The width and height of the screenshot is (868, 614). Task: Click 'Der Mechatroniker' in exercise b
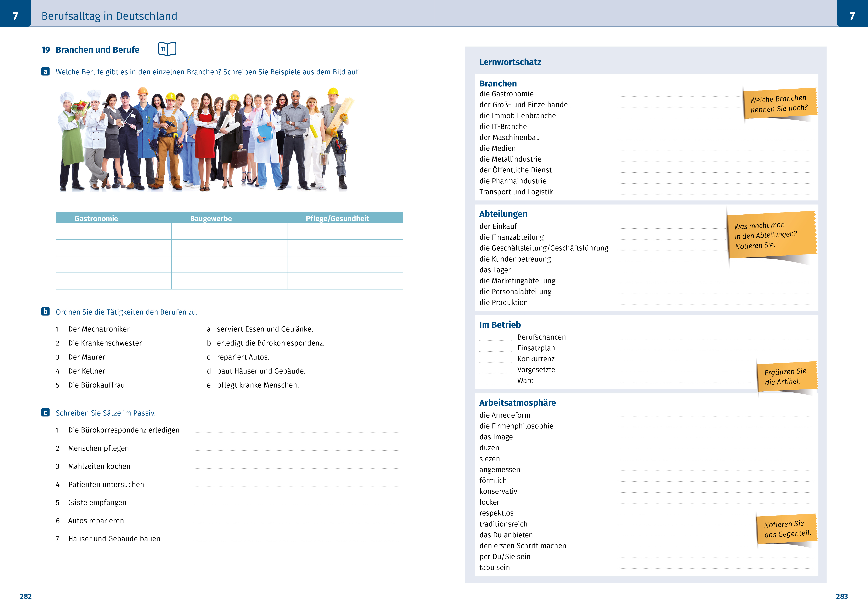point(99,329)
